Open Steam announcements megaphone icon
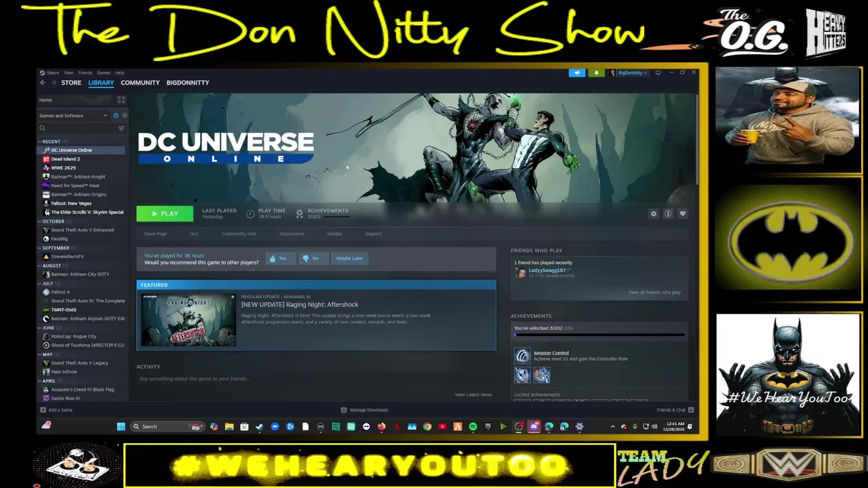This screenshot has height=488, width=868. (x=577, y=73)
